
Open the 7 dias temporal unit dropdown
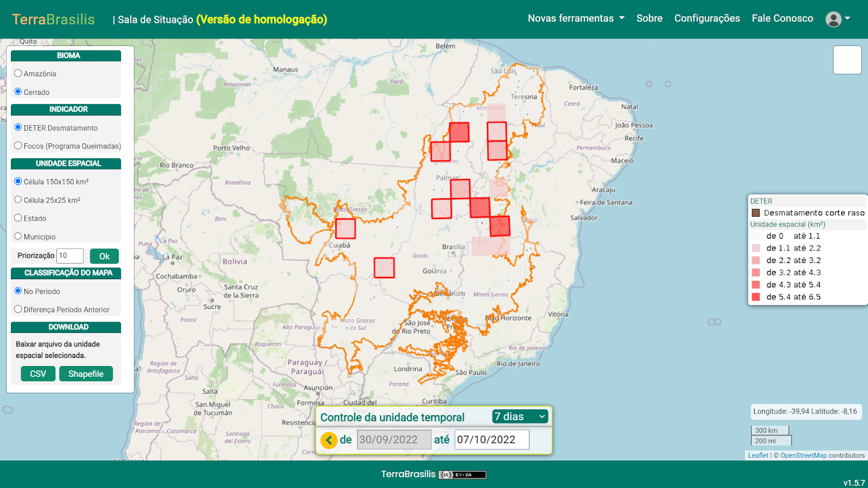(x=520, y=416)
